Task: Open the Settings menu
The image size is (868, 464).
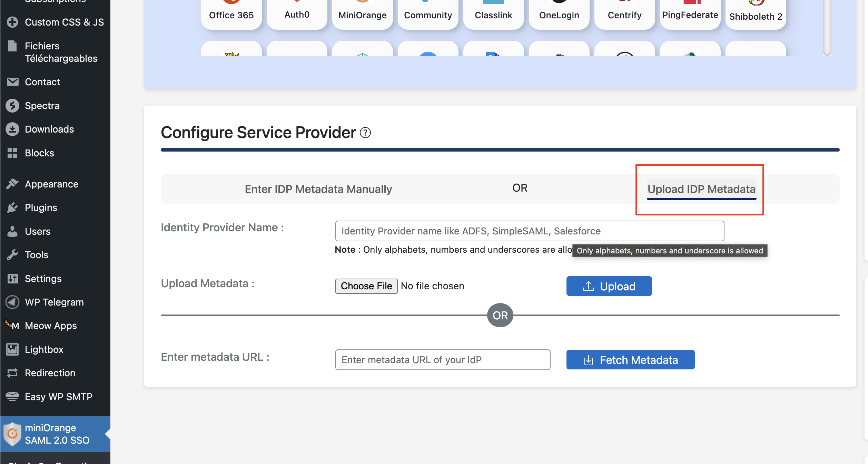Action: pyautogui.click(x=55, y=279)
